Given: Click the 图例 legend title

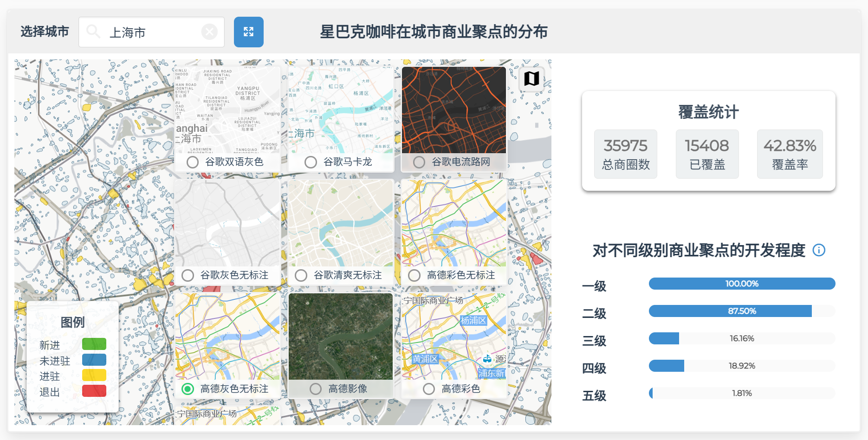Looking at the screenshot, I should click(x=72, y=322).
